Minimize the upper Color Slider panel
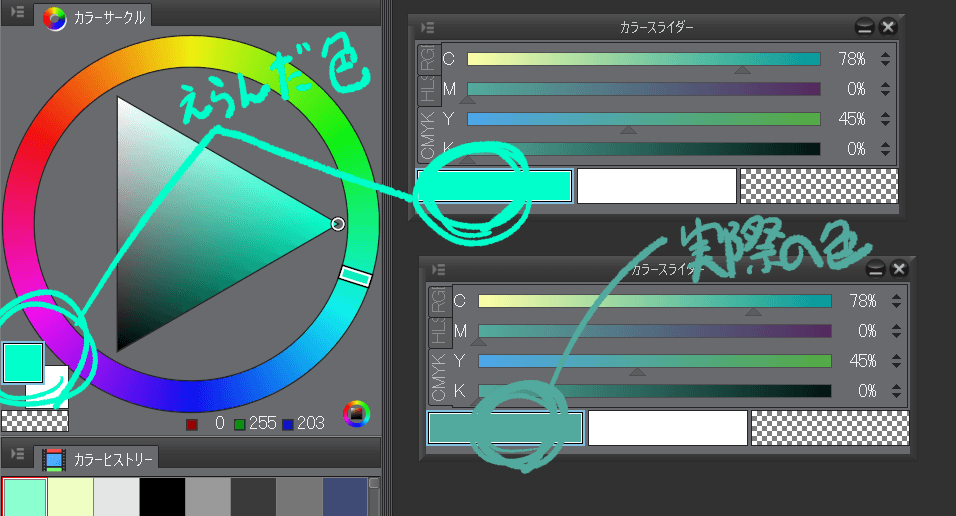Viewport: 956px width, 516px height. tap(864, 27)
